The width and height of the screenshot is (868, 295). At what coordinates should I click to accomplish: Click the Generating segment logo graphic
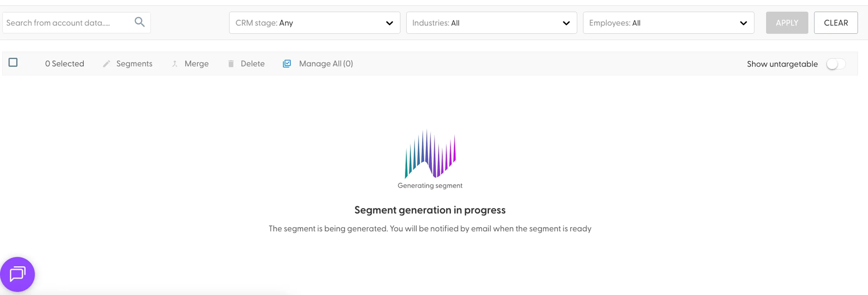tap(430, 154)
